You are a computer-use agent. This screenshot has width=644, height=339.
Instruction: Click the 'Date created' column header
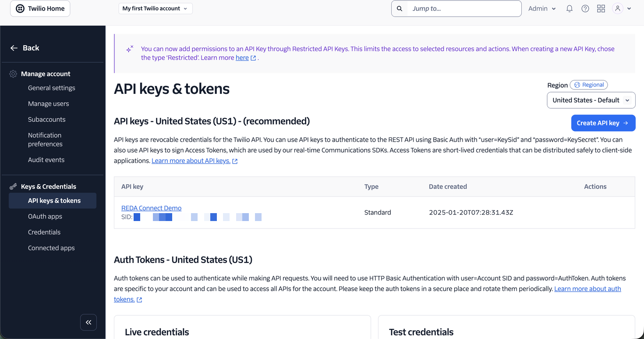coord(448,186)
